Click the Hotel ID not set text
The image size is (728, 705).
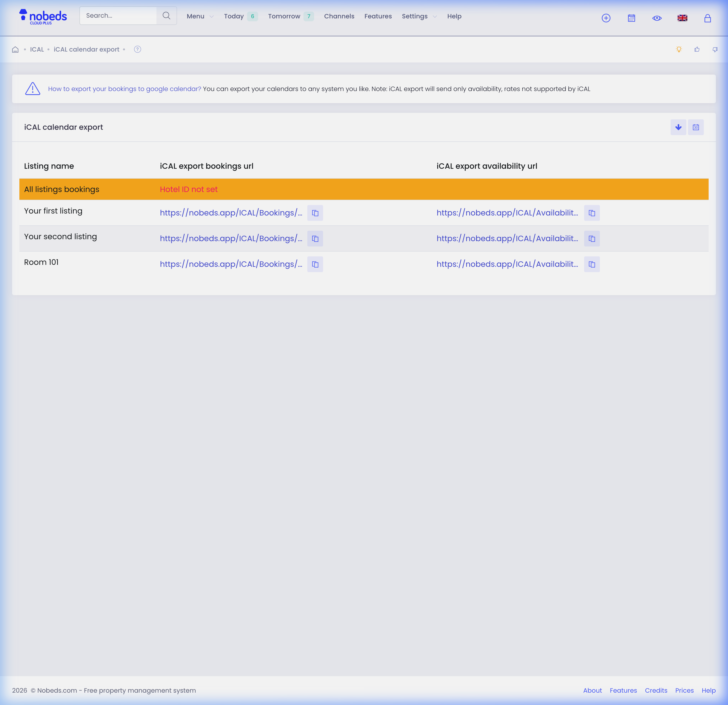[189, 189]
